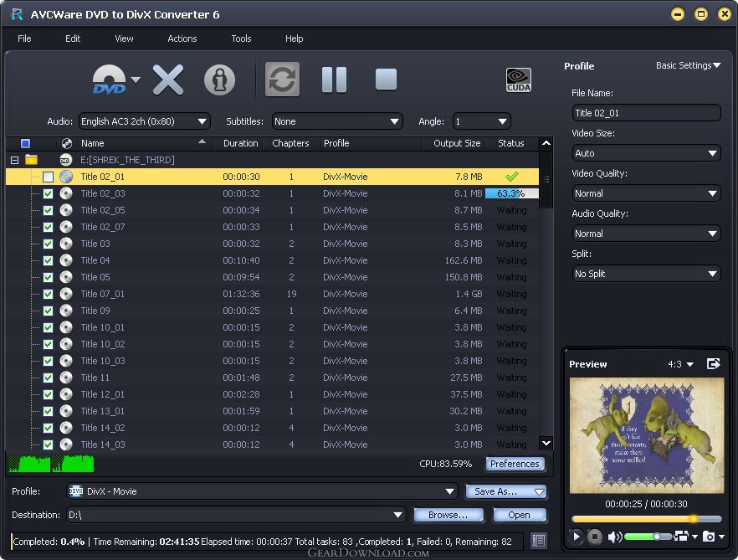Screen dimensions: 738x560
Task: Click the Convert refresh-arrows button
Action: [x=282, y=80]
